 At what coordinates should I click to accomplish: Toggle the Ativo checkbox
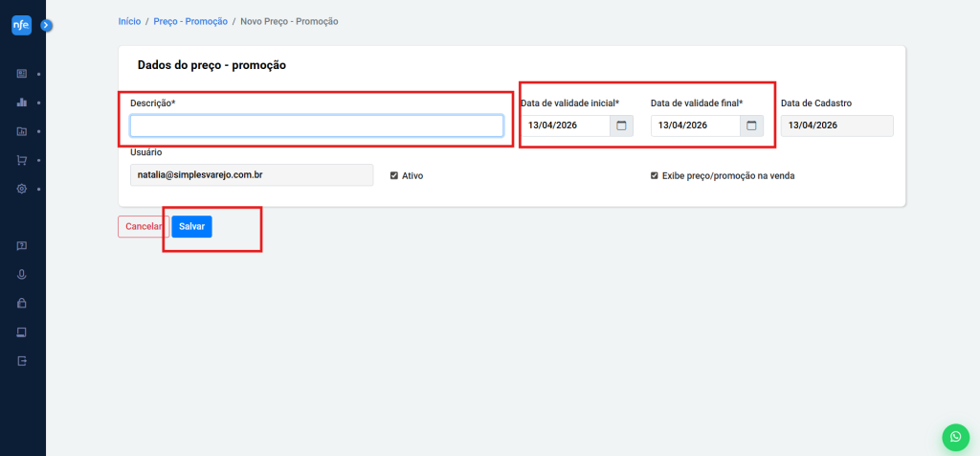(x=394, y=176)
